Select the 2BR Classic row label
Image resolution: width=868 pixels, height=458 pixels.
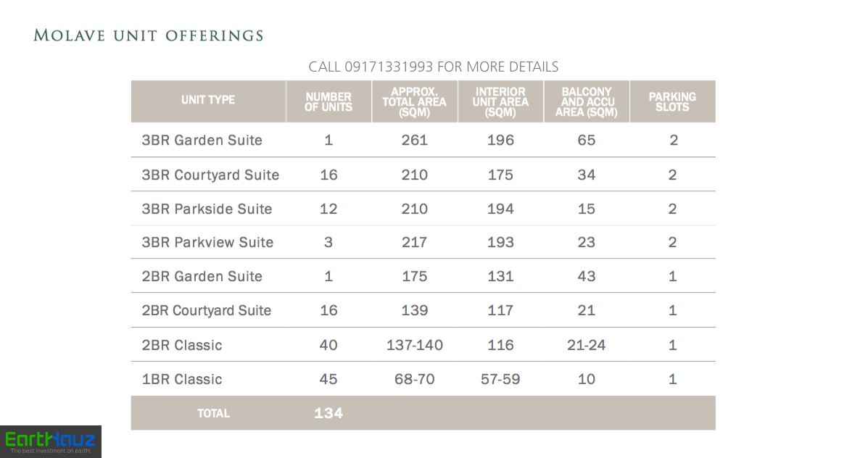pyautogui.click(x=182, y=346)
